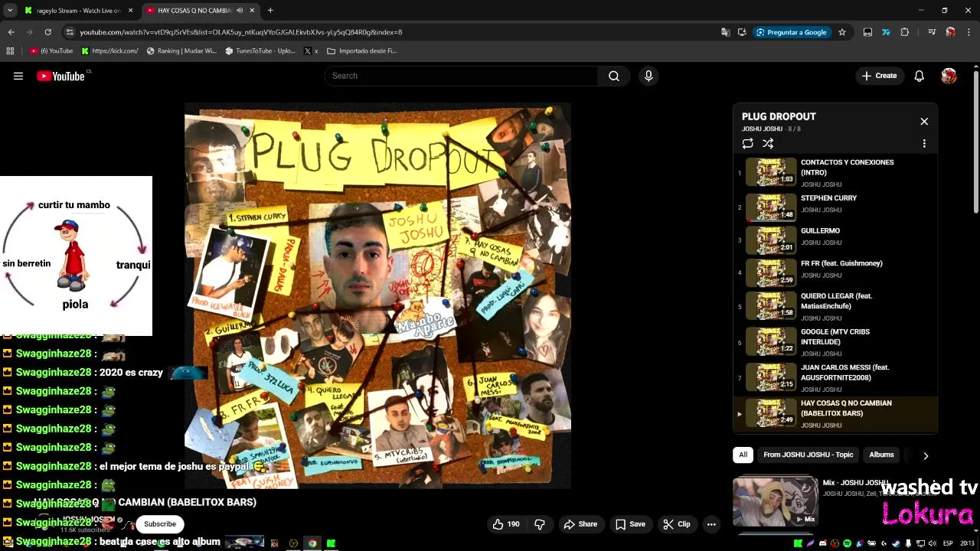Start voice search with microphone icon
Screen dimensions: 980x551
point(648,76)
